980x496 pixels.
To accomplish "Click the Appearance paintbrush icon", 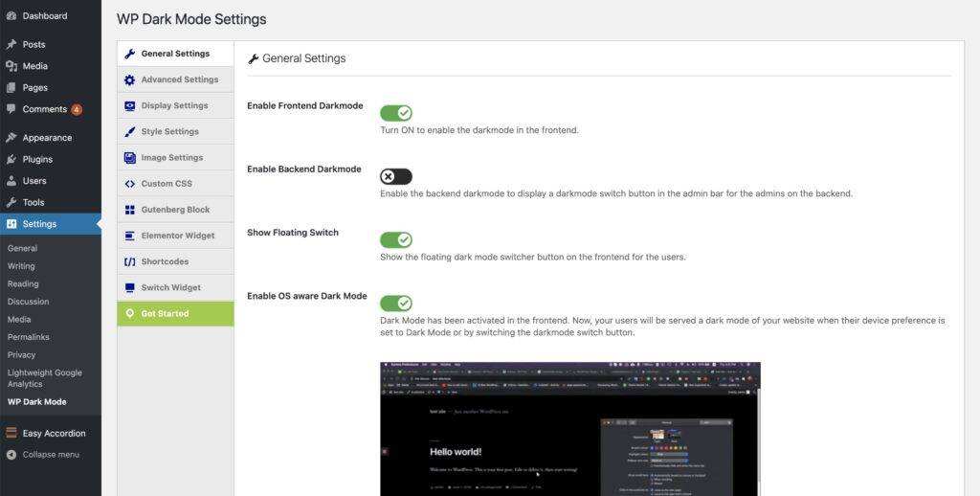I will (11, 138).
